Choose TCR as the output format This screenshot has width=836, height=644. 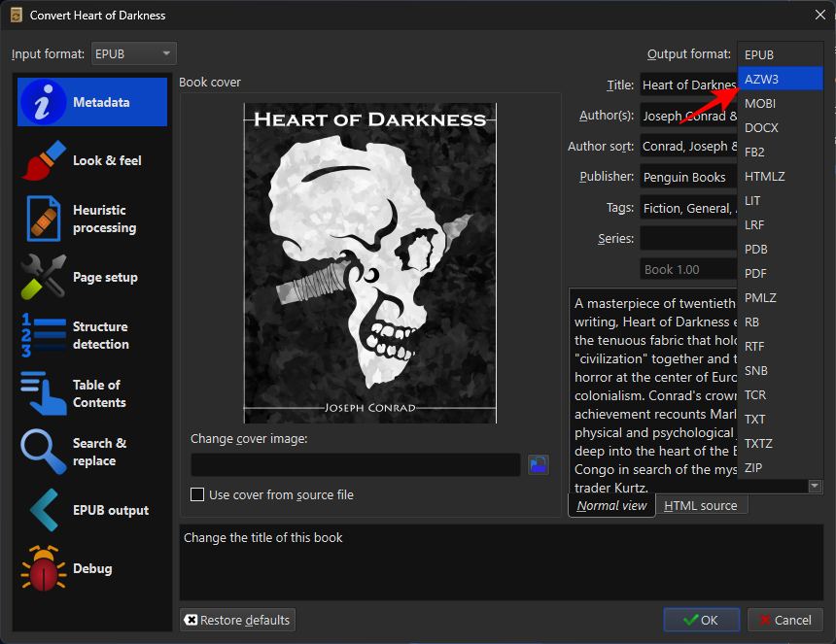click(781, 395)
